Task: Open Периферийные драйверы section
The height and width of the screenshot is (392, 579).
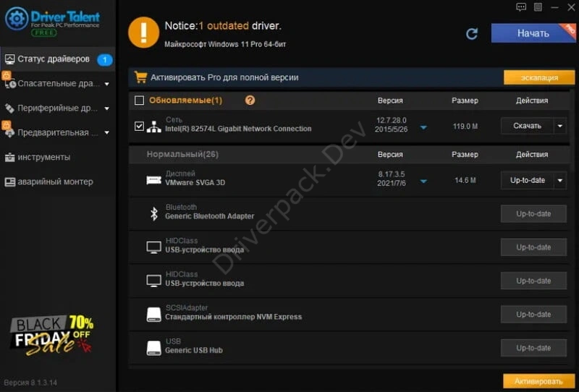Action: (x=58, y=108)
